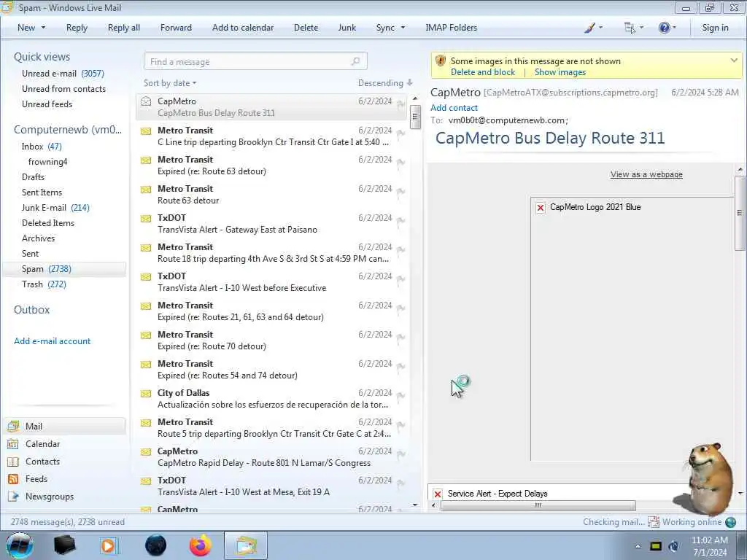Open Mail view in bottom navigation
The image size is (747, 560).
tap(65, 426)
